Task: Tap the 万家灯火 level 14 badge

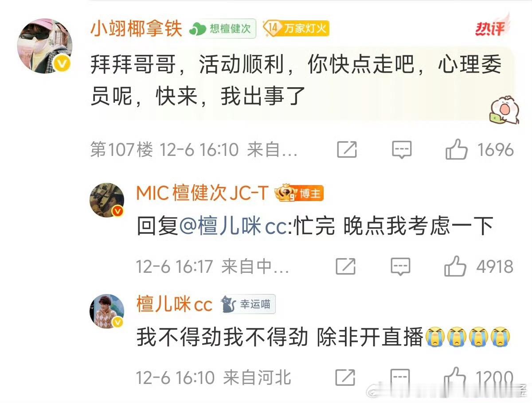Action: (296, 28)
